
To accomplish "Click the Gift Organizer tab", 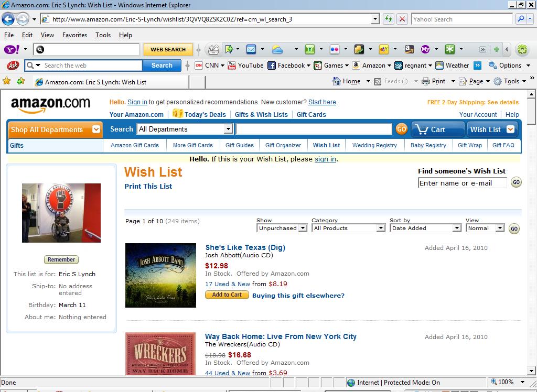I will click(x=283, y=145).
